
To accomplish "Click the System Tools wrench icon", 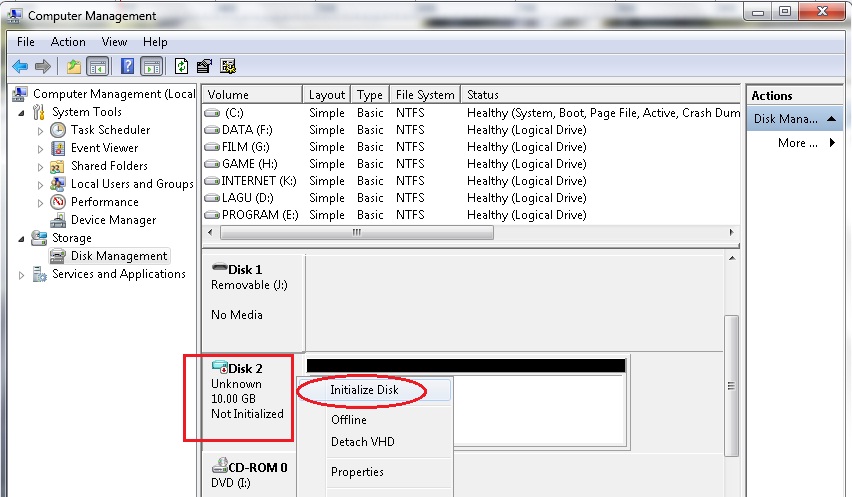I will coord(39,112).
